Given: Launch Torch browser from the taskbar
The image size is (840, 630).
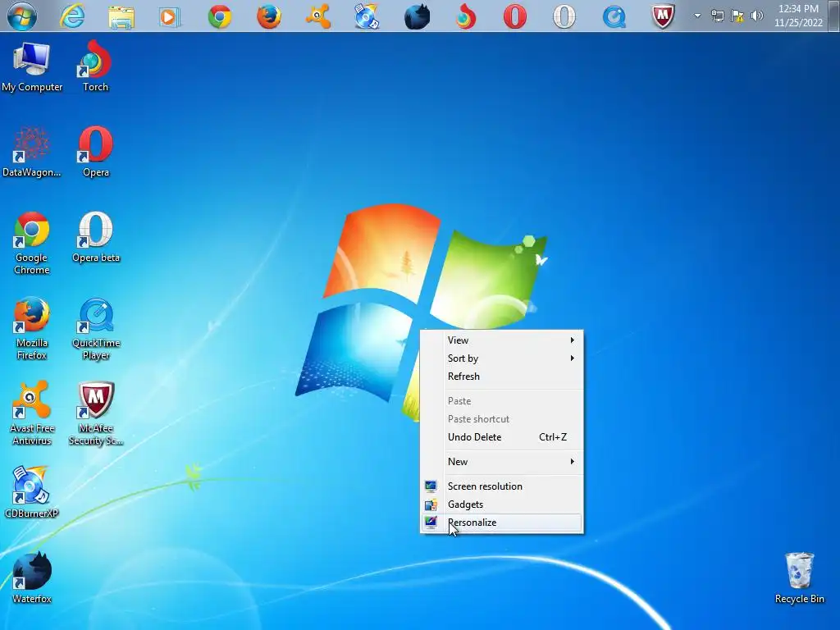Looking at the screenshot, I should click(x=466, y=16).
